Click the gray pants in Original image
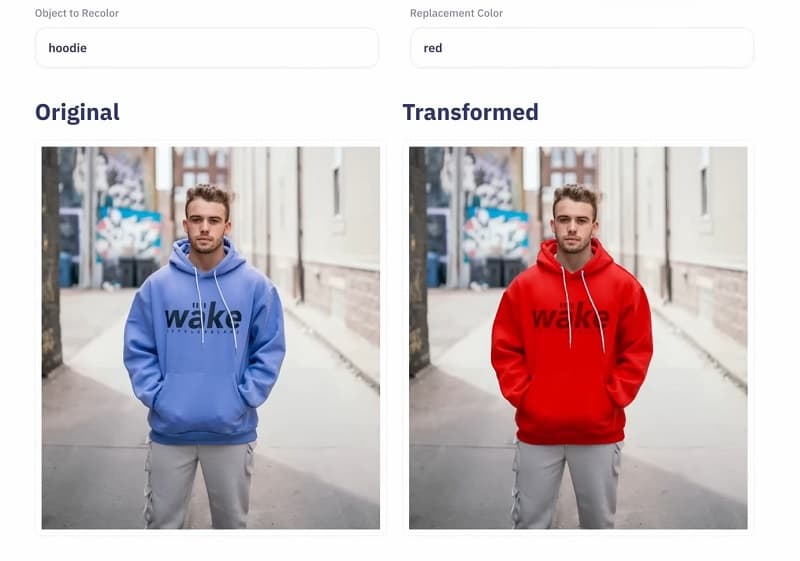Image resolution: width=800 pixels, height=561 pixels. point(200,484)
